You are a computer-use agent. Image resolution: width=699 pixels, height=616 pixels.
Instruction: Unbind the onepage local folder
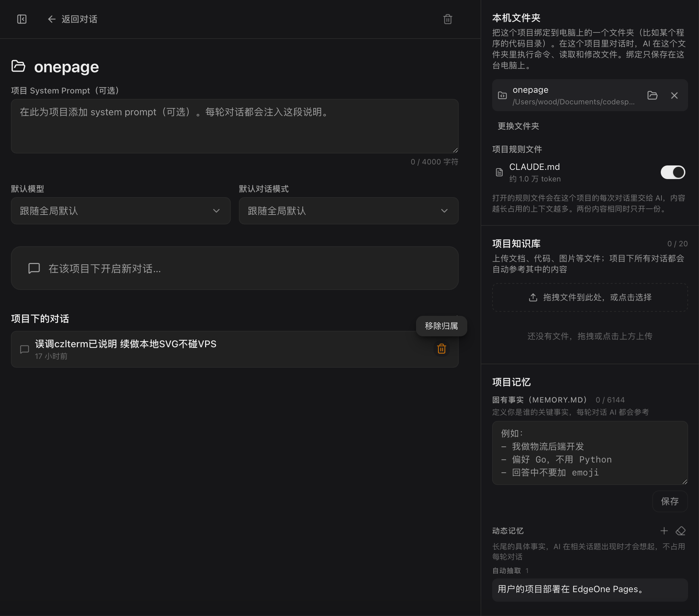coord(674,96)
